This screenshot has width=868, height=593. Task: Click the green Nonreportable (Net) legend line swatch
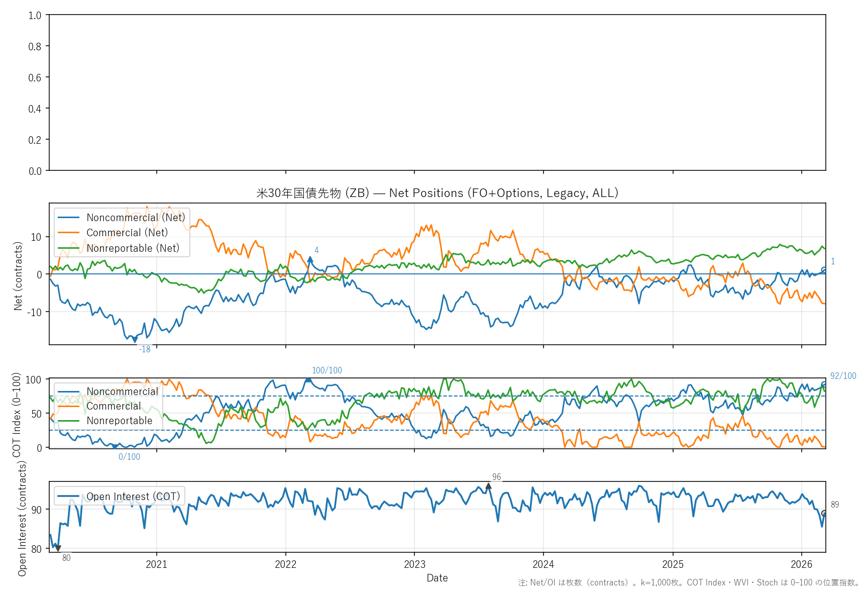[x=69, y=248]
